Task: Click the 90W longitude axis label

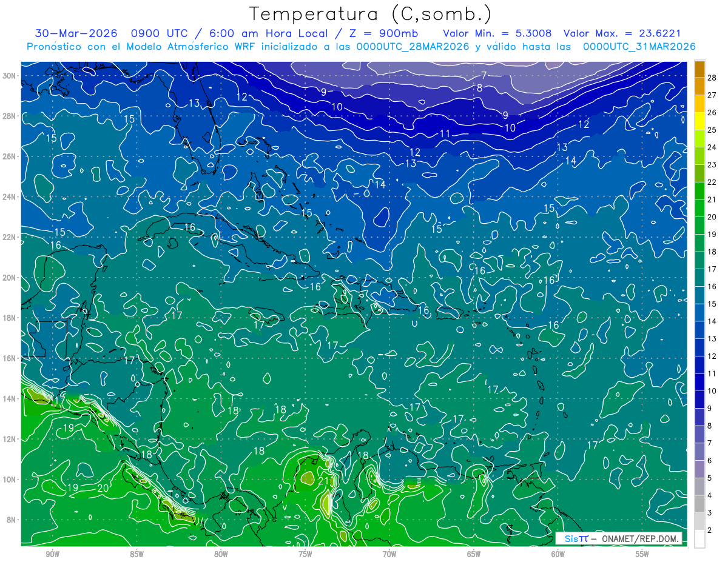Action: pos(52,554)
